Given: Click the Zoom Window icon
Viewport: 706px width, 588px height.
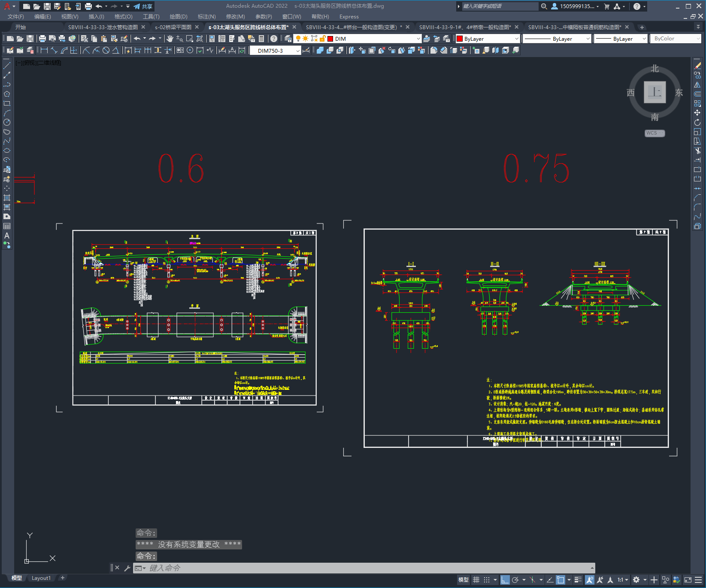Looking at the screenshot, I should pos(190,39).
